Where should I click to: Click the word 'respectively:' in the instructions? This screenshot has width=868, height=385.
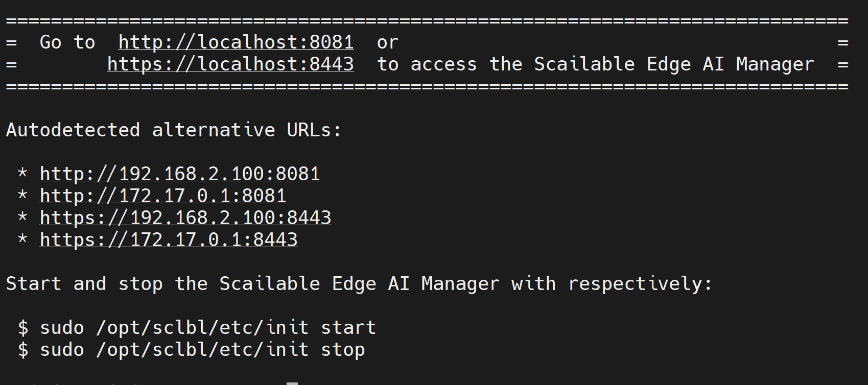point(640,284)
